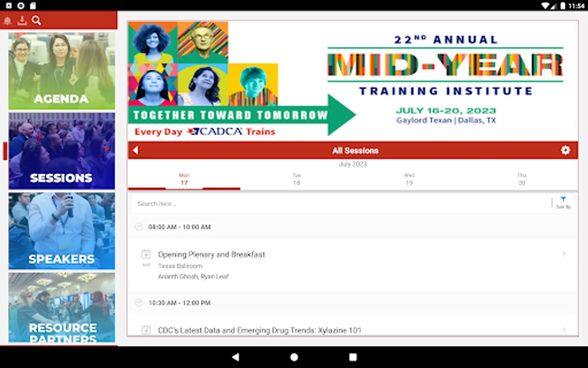Tap the download icon in top bar
This screenshot has height=368, width=588.
22,20
